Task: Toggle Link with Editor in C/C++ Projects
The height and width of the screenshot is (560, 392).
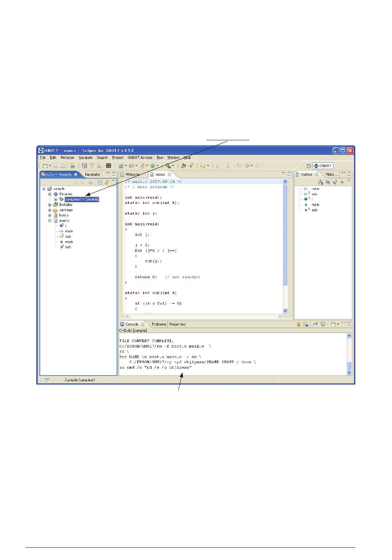Action: 106,182
